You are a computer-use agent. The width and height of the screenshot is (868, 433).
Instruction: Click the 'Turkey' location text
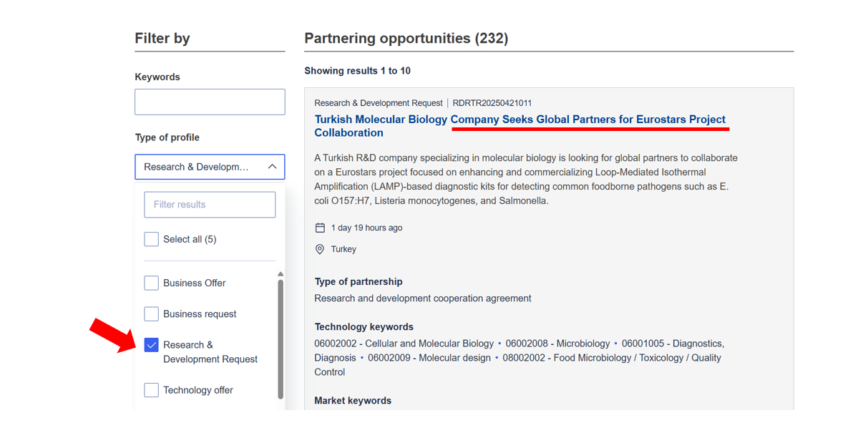[343, 249]
